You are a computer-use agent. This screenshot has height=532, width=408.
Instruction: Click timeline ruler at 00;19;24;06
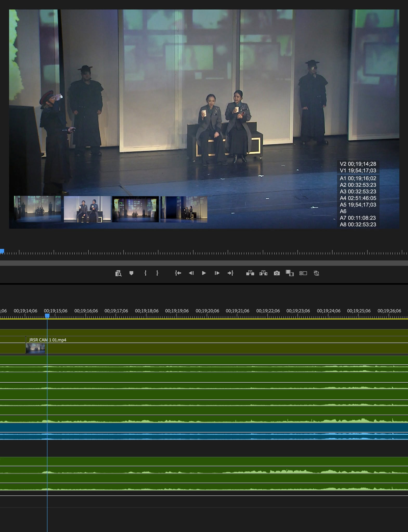tap(328, 311)
